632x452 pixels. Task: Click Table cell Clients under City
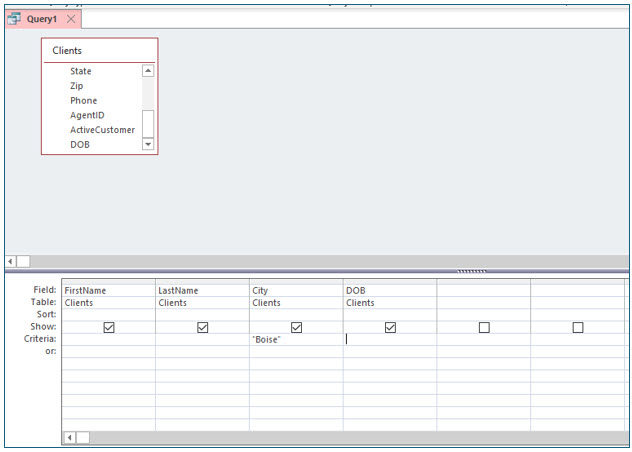296,303
